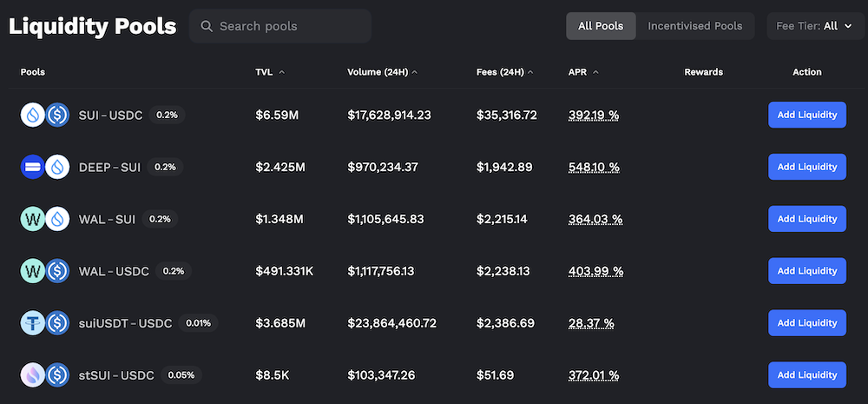868x404 pixels.
Task: Select the stSUI - USDC pool name
Action: coord(116,374)
